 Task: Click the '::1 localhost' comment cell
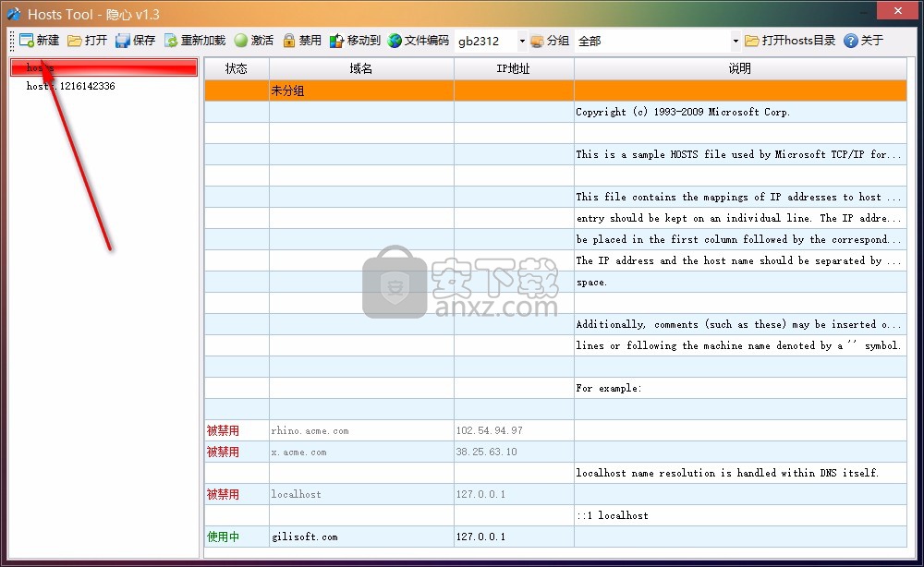click(x=740, y=515)
